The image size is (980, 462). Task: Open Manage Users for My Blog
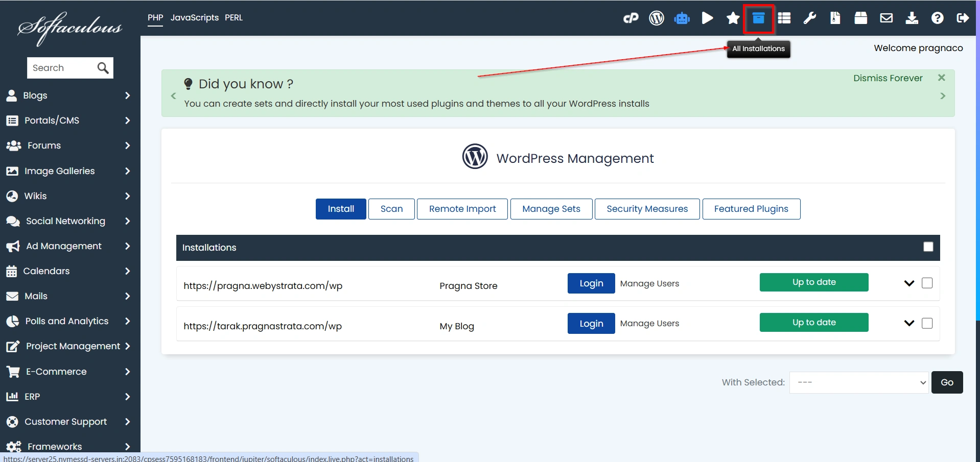tap(649, 323)
